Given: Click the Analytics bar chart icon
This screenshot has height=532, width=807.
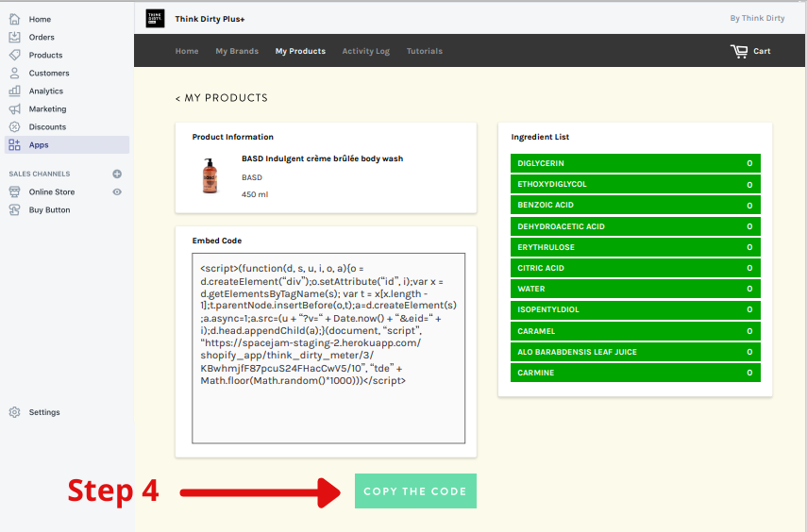Looking at the screenshot, I should coord(14,91).
